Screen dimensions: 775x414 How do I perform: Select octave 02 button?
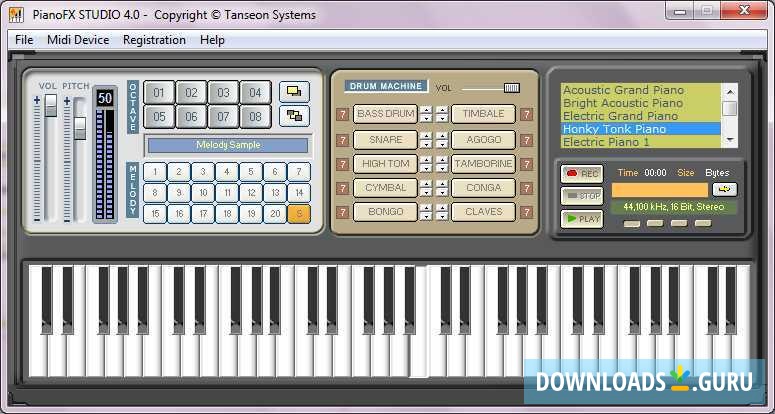tap(191, 93)
